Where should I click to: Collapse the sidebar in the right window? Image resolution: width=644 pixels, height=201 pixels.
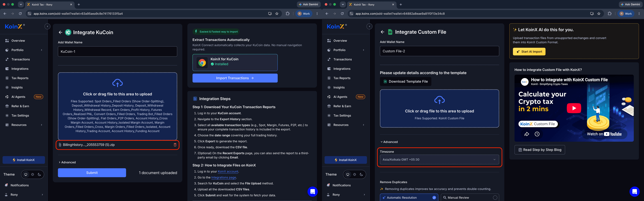pos(369,26)
